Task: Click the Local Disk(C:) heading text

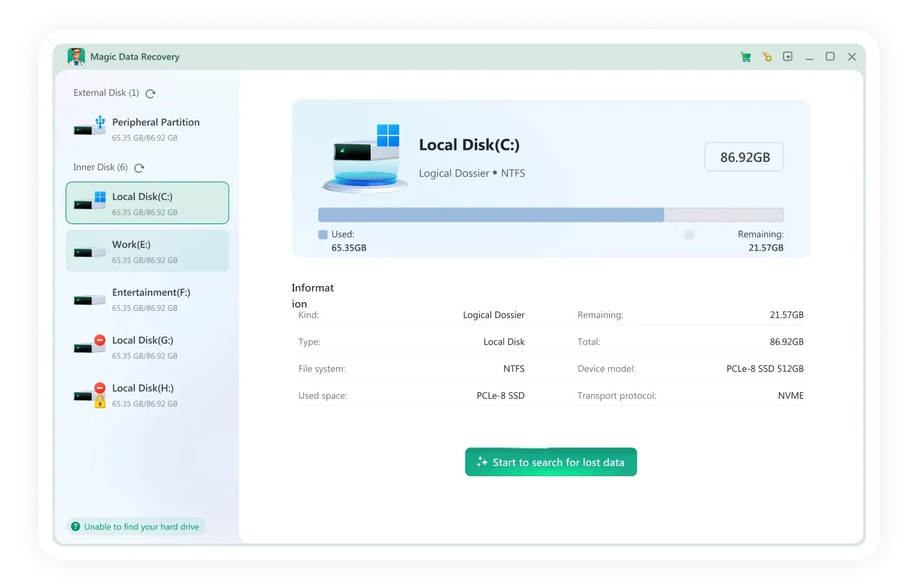Action: pos(469,145)
